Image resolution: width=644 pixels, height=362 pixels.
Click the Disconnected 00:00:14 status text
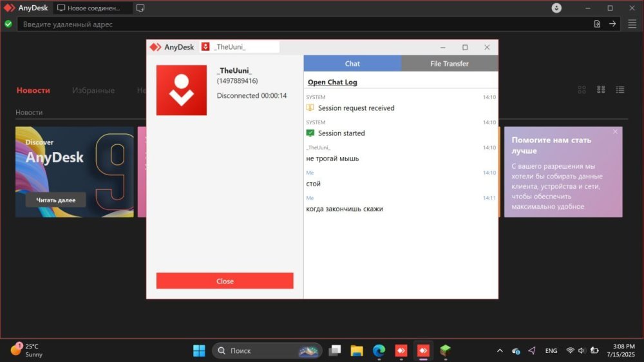click(252, 96)
